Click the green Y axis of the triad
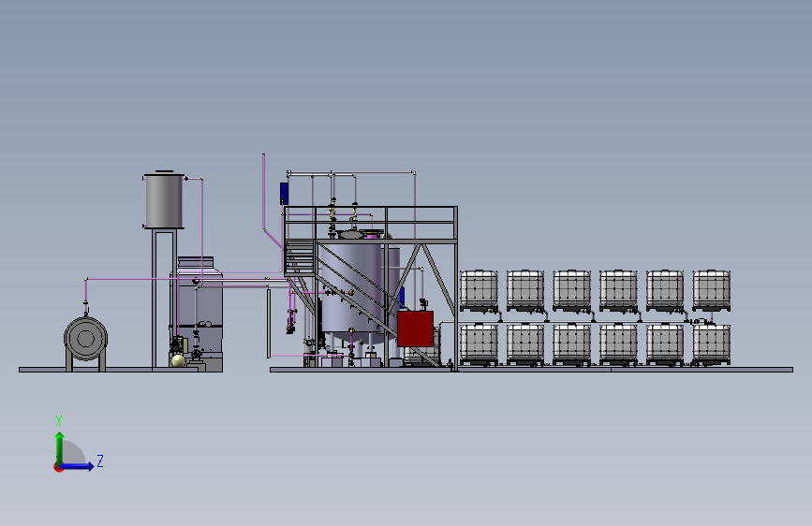The height and width of the screenshot is (526, 812). coord(60,448)
